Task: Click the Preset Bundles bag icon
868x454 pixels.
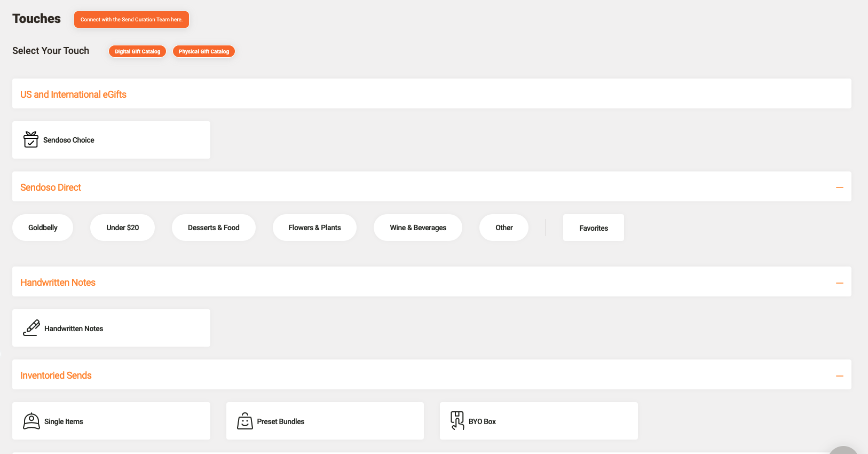Action: pyautogui.click(x=244, y=421)
